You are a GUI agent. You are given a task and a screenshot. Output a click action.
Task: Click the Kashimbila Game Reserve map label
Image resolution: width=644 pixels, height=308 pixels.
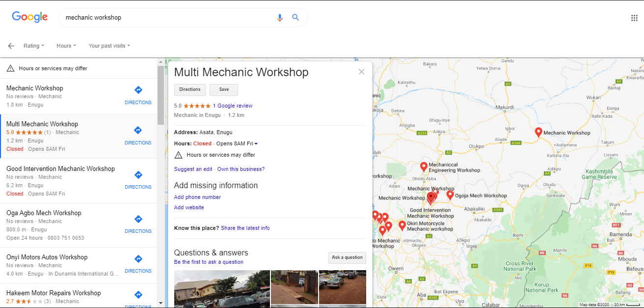coord(599,174)
